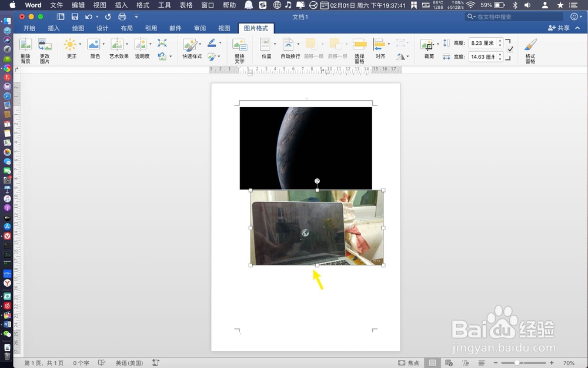Viewport: 588px width, 368px height.
Task: Open the 更正 corrections sun icon
Action: 70,44
